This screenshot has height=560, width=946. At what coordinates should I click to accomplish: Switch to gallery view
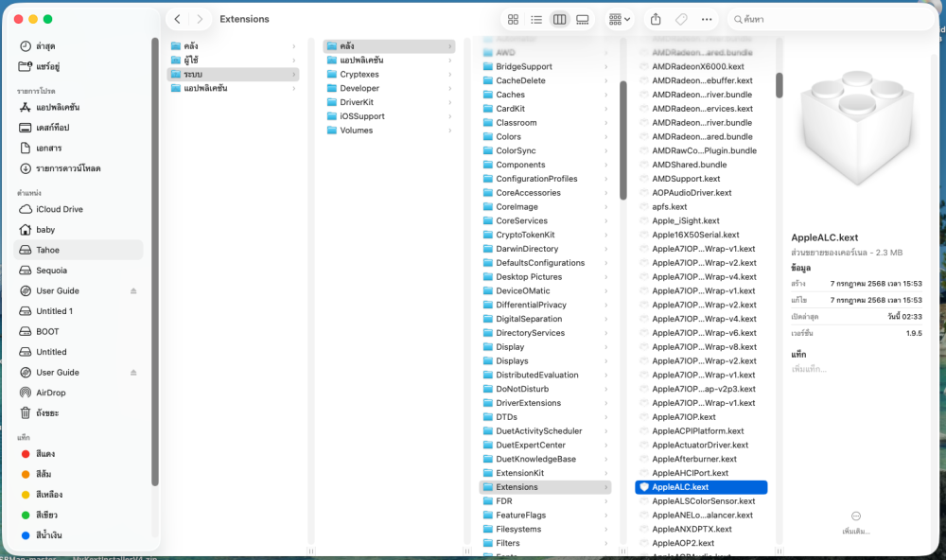pos(582,19)
